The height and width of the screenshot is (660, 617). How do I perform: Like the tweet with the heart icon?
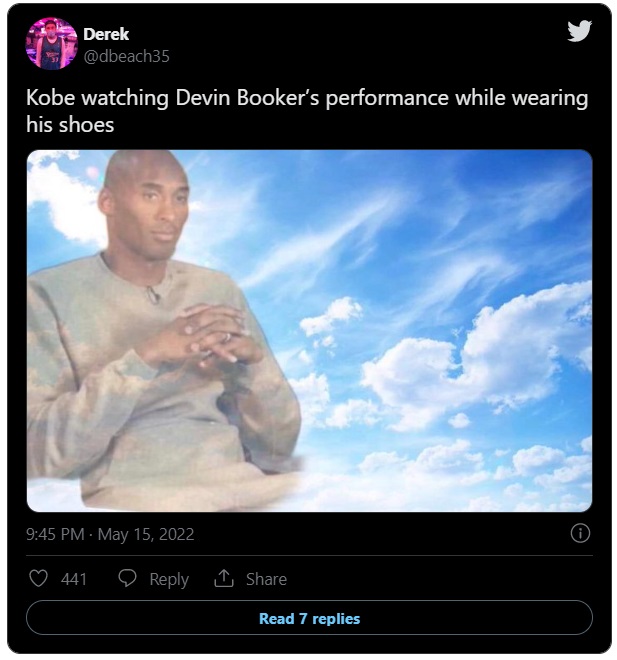38,578
